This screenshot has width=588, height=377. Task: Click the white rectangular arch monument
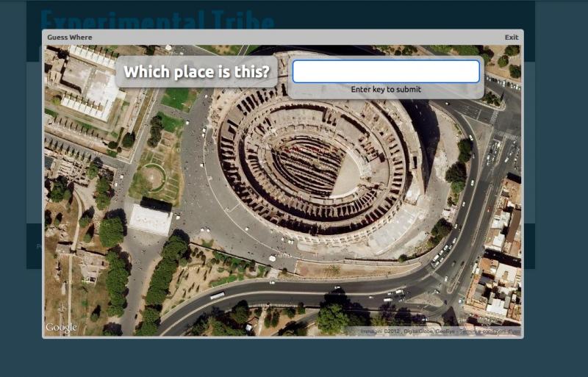tap(151, 219)
